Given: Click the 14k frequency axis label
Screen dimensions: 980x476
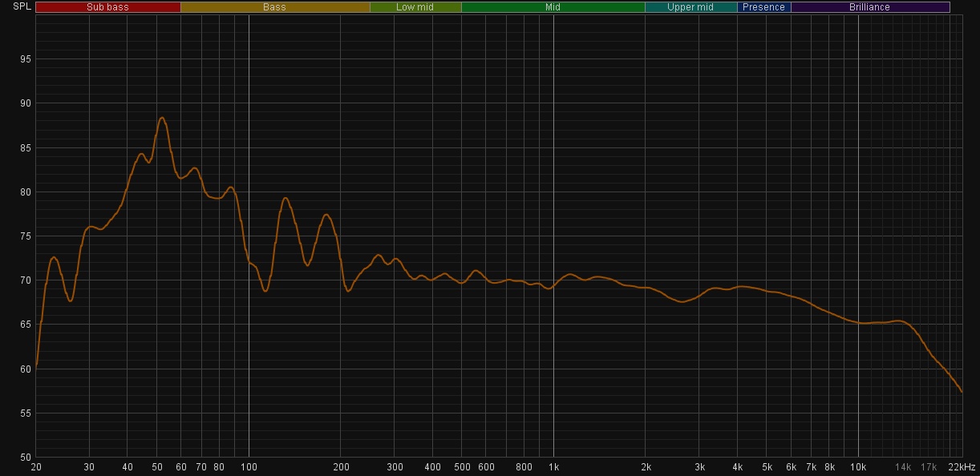Looking at the screenshot, I should [903, 467].
